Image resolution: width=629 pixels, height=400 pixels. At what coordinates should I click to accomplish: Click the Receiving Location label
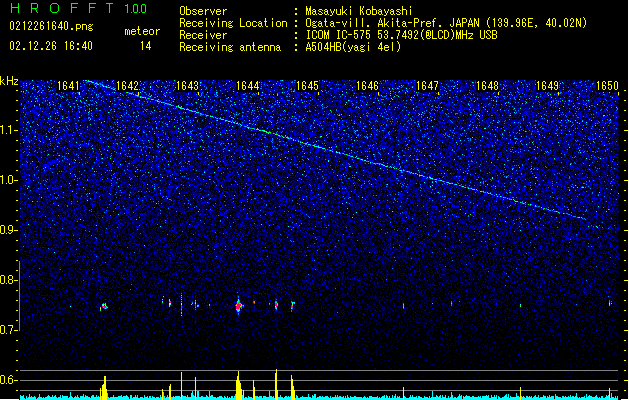pyautogui.click(x=233, y=23)
